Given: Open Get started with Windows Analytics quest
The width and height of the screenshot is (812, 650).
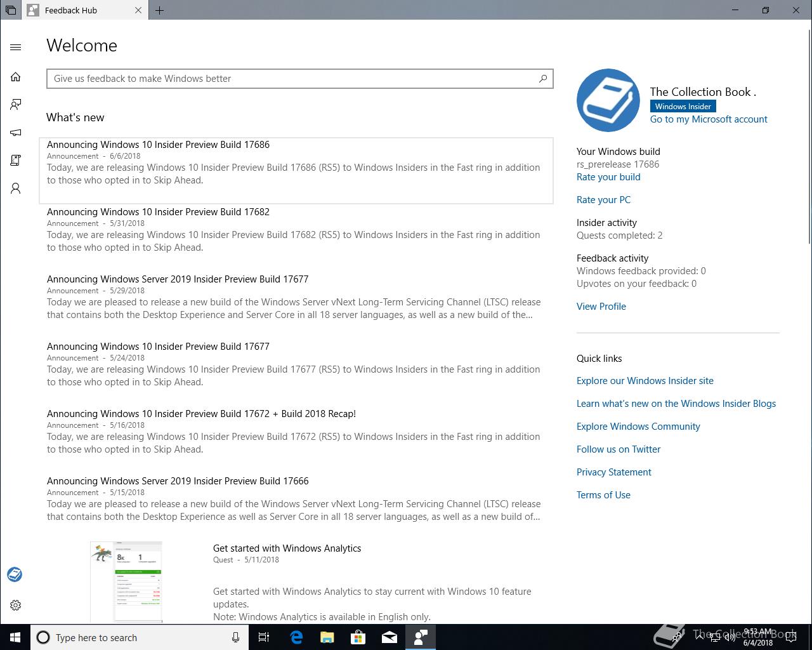Looking at the screenshot, I should [x=287, y=548].
